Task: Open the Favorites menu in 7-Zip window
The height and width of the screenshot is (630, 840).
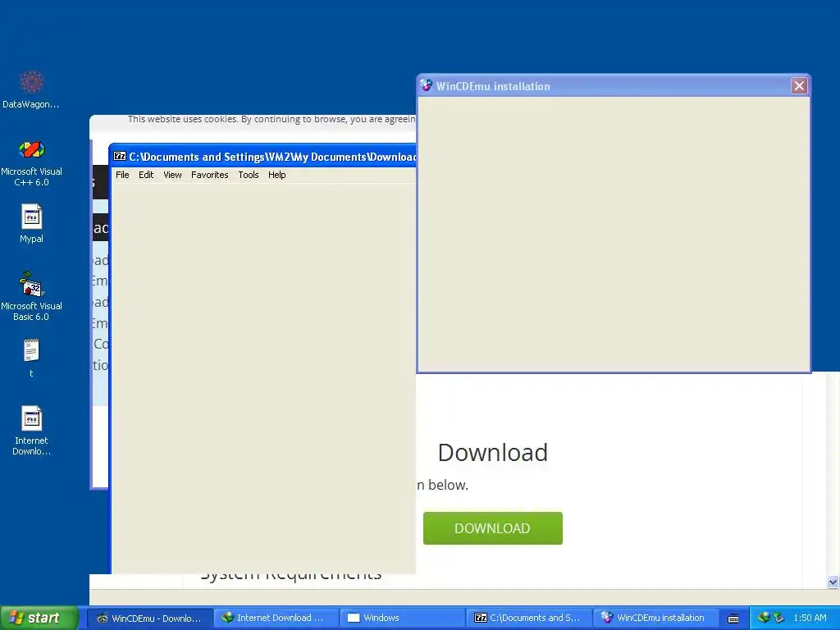Action: click(209, 175)
